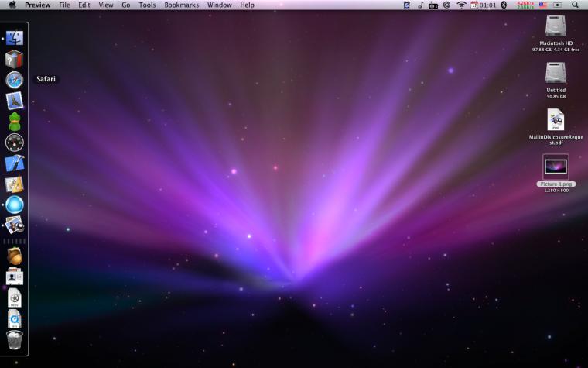
Task: Open the Tools menu
Action: [147, 5]
